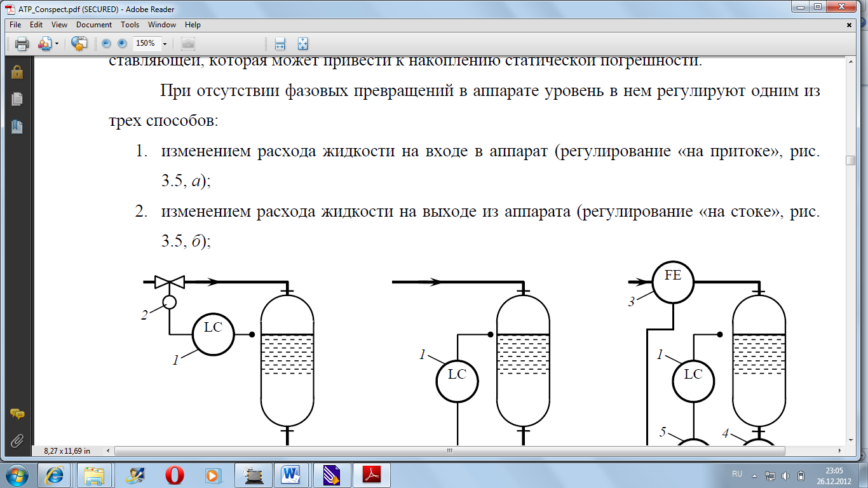Zoom in with the plus icon

click(122, 44)
